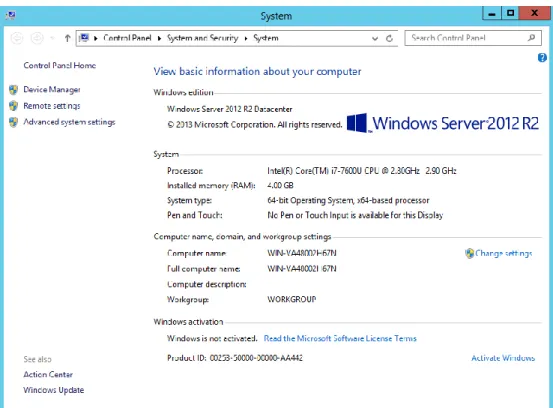The image size is (553, 408).
Task: Open the recent locations dropdown arrow
Action: point(52,38)
